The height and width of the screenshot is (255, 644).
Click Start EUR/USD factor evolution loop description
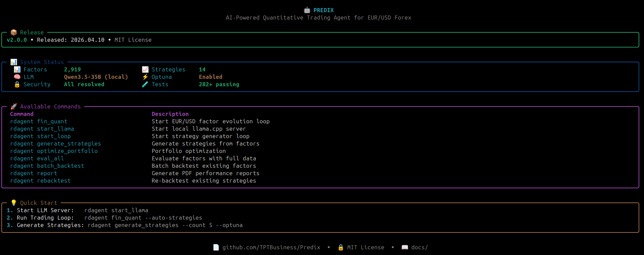(x=211, y=121)
